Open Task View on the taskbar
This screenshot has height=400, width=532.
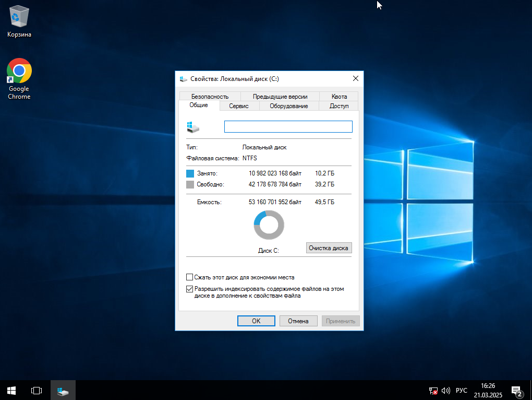(x=36, y=390)
